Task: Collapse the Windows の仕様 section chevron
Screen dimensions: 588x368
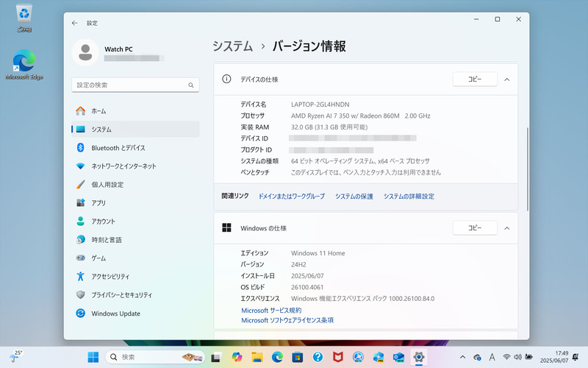Action: 507,228
